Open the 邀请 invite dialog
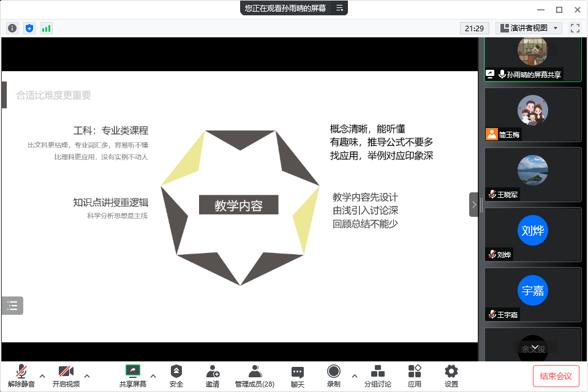 click(213, 375)
